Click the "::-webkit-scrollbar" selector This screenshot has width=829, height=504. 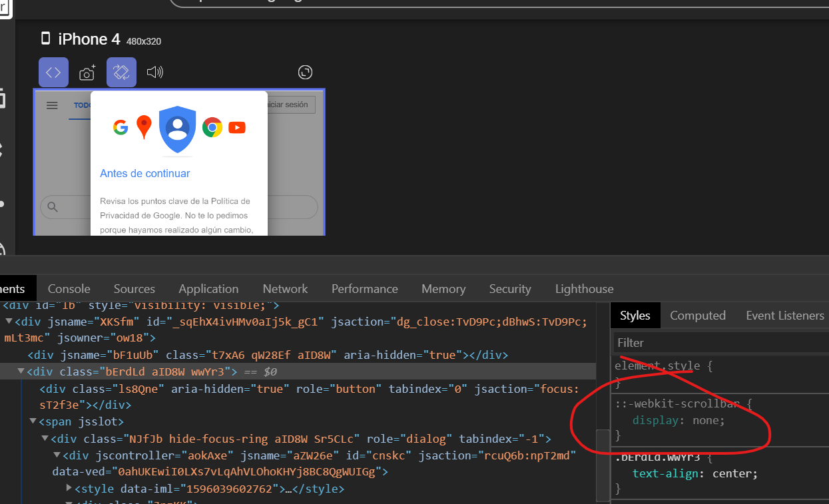click(677, 403)
